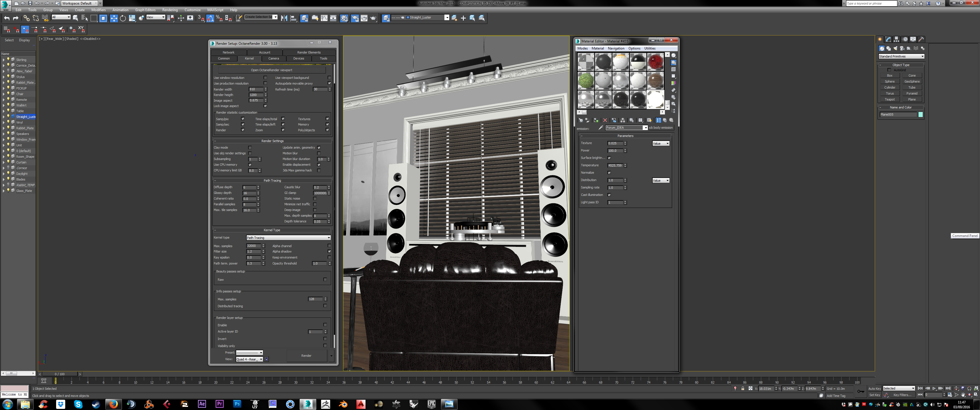Screen dimensions: 980x410
Task: Toggle Angle Snap in the toolbar
Action: [210, 18]
